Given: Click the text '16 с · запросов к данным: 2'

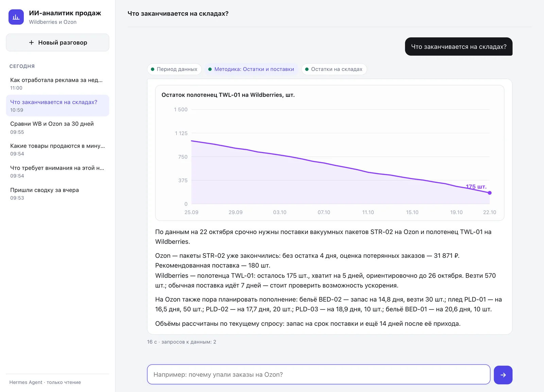Looking at the screenshot, I should (182, 342).
